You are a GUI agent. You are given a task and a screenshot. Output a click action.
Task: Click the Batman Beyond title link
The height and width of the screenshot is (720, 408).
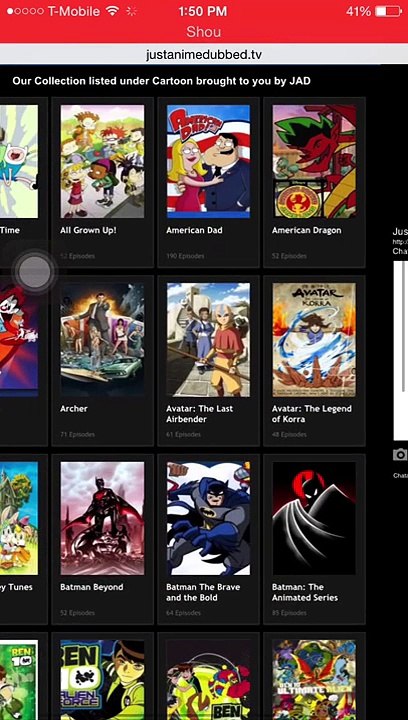pos(92,587)
